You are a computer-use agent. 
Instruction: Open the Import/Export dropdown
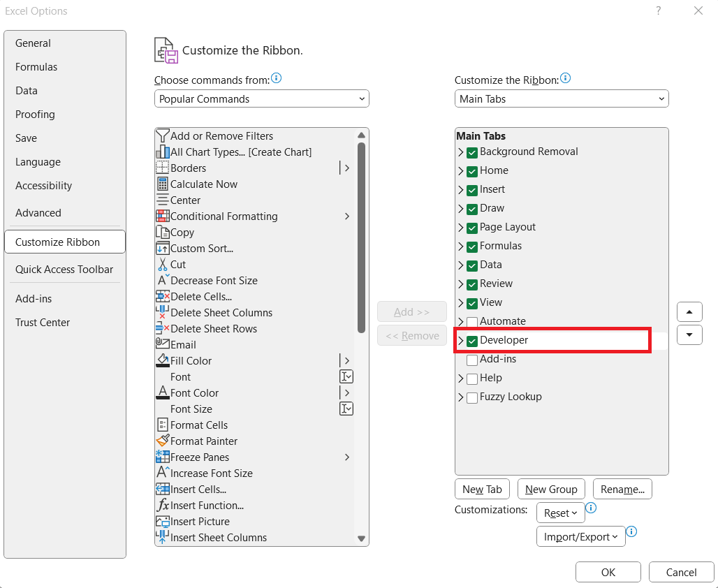[x=580, y=537]
